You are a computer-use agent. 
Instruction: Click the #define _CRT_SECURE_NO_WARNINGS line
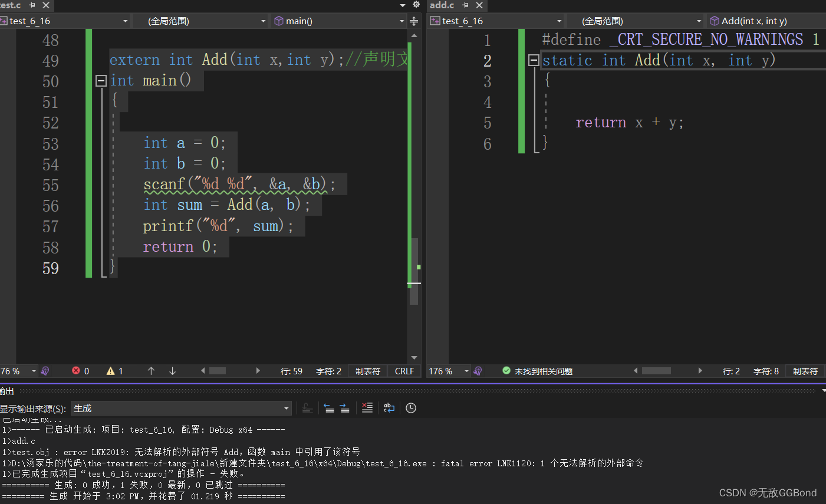click(x=680, y=39)
